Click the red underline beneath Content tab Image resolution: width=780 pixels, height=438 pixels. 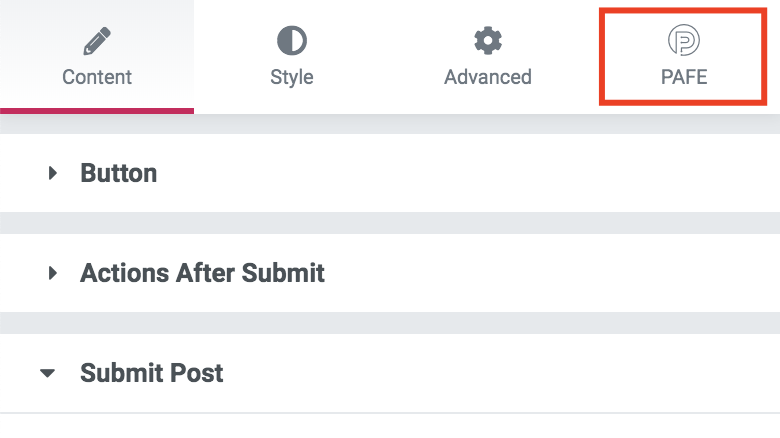tap(97, 111)
